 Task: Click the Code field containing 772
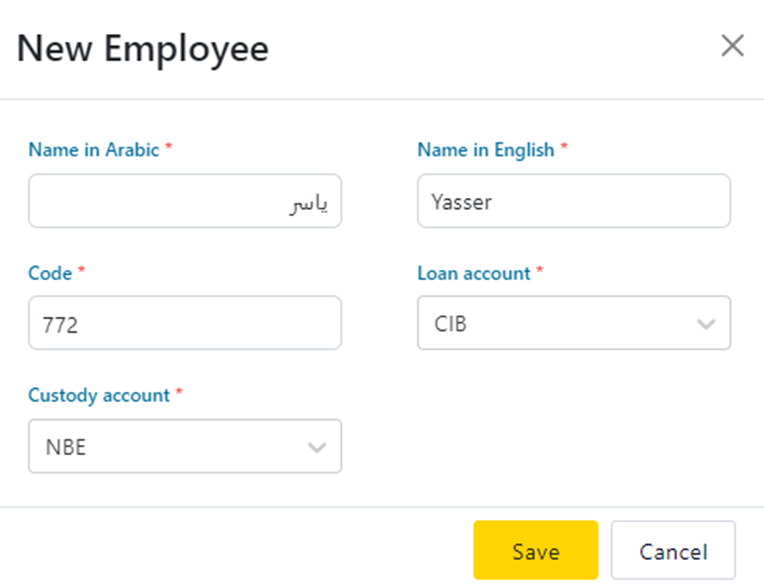[185, 323]
